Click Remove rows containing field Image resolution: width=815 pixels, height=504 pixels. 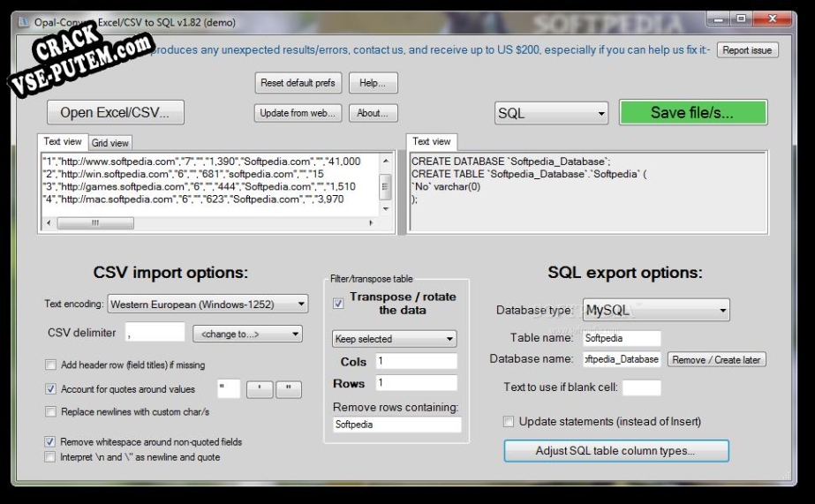point(397,425)
